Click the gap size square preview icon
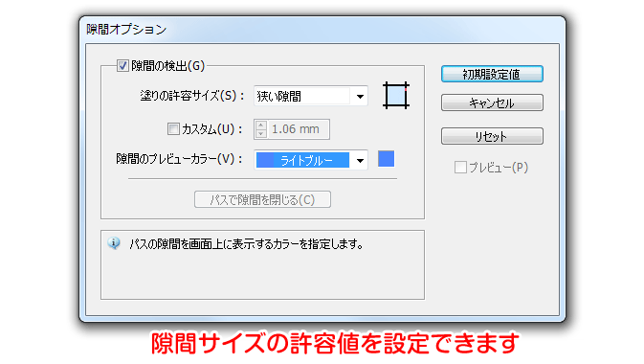The image size is (644, 364). [396, 96]
